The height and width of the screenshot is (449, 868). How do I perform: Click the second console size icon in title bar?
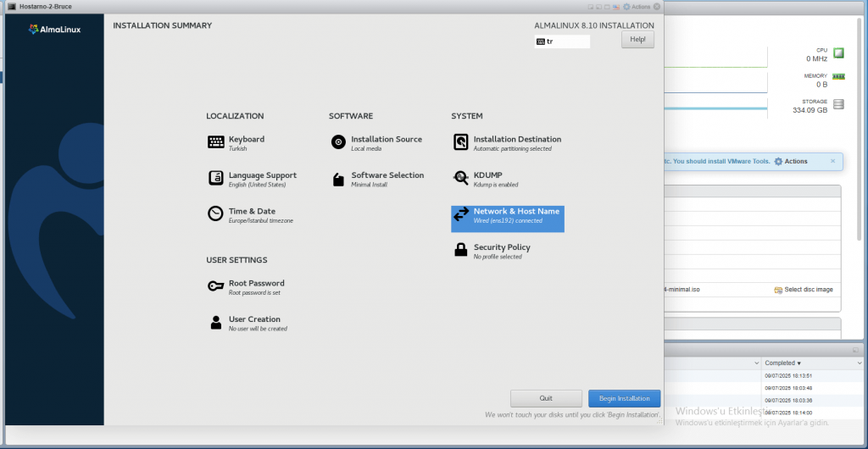(x=599, y=7)
